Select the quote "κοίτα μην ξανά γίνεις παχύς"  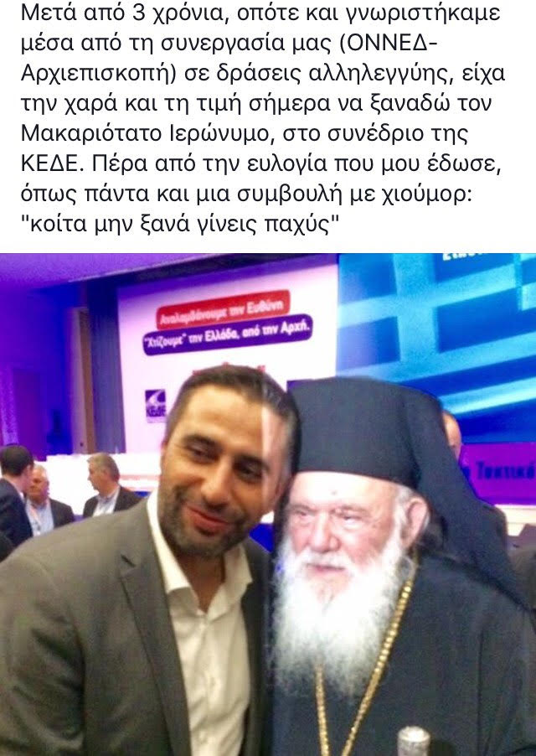click(180, 225)
